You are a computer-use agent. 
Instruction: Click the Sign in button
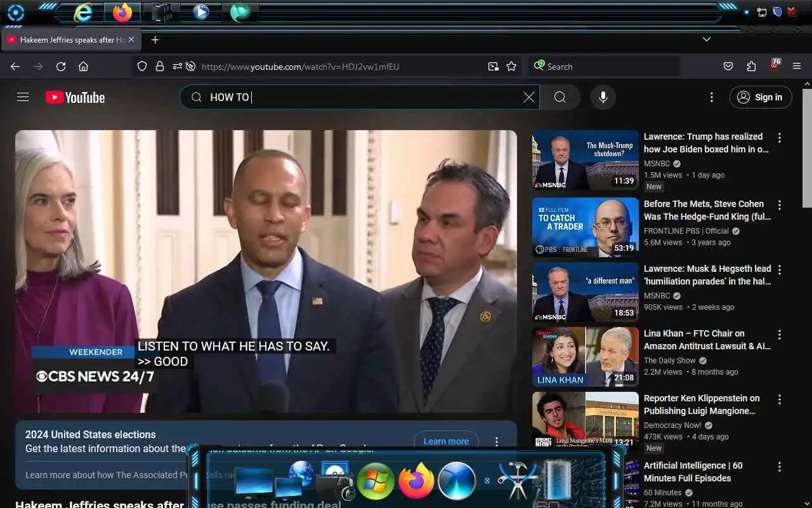coord(761,97)
